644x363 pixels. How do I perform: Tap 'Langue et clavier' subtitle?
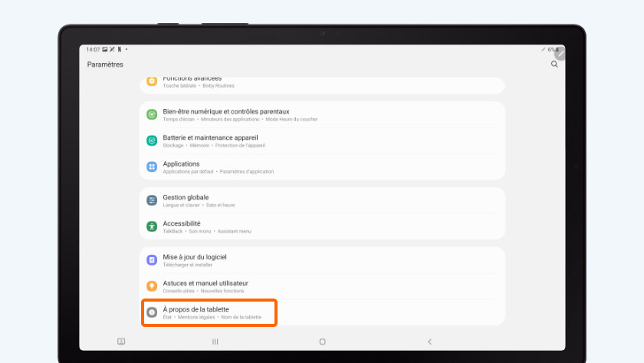[181, 205]
